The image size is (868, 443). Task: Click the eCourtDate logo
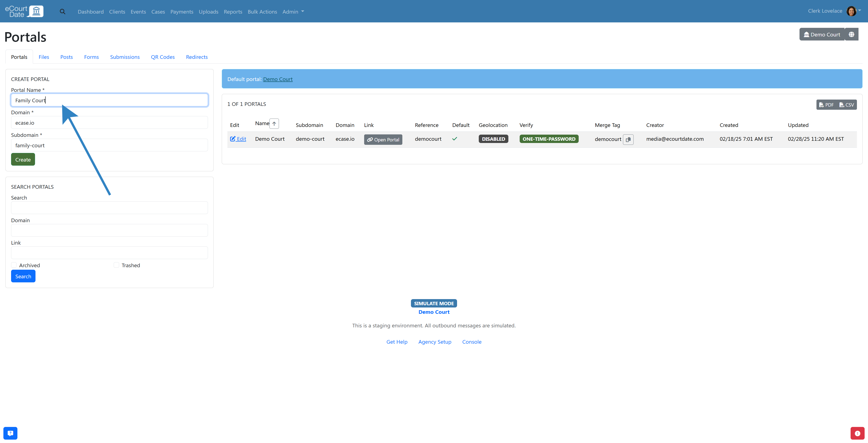point(24,11)
